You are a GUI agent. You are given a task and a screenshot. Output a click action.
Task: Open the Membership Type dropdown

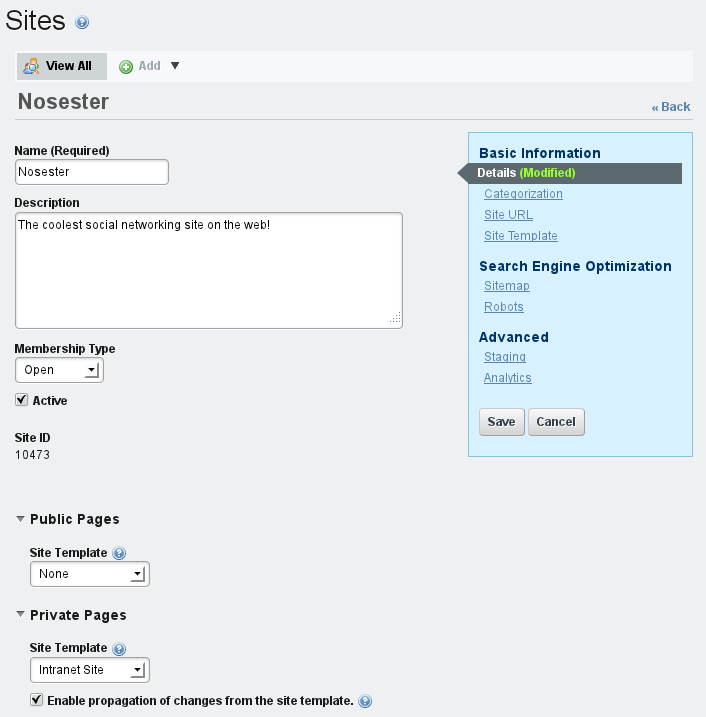pos(59,370)
